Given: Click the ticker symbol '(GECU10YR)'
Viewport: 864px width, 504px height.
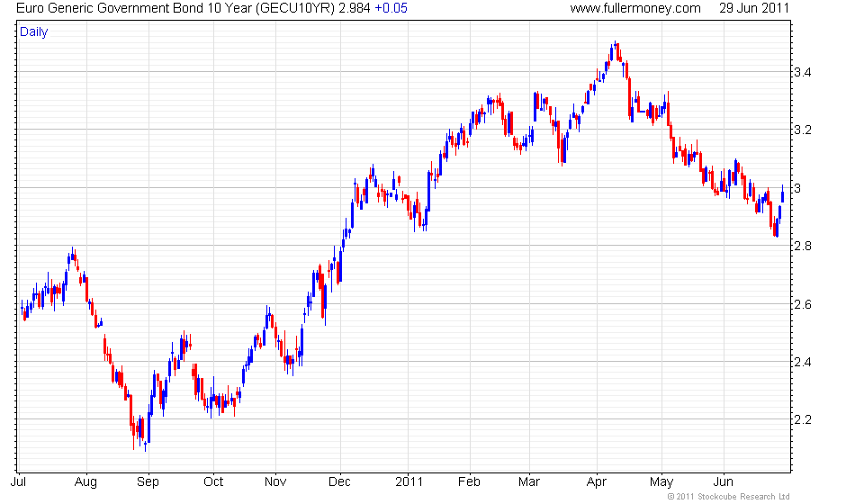Looking at the screenshot, I should [x=295, y=8].
